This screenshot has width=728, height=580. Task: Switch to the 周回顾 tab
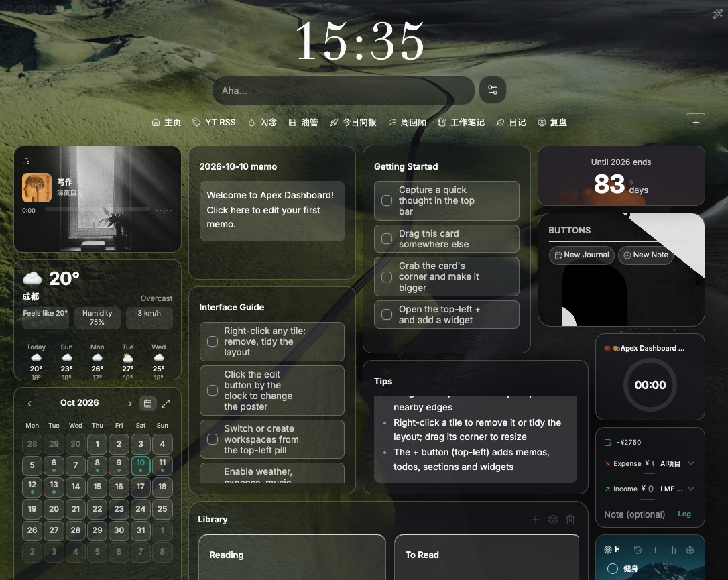tap(407, 123)
